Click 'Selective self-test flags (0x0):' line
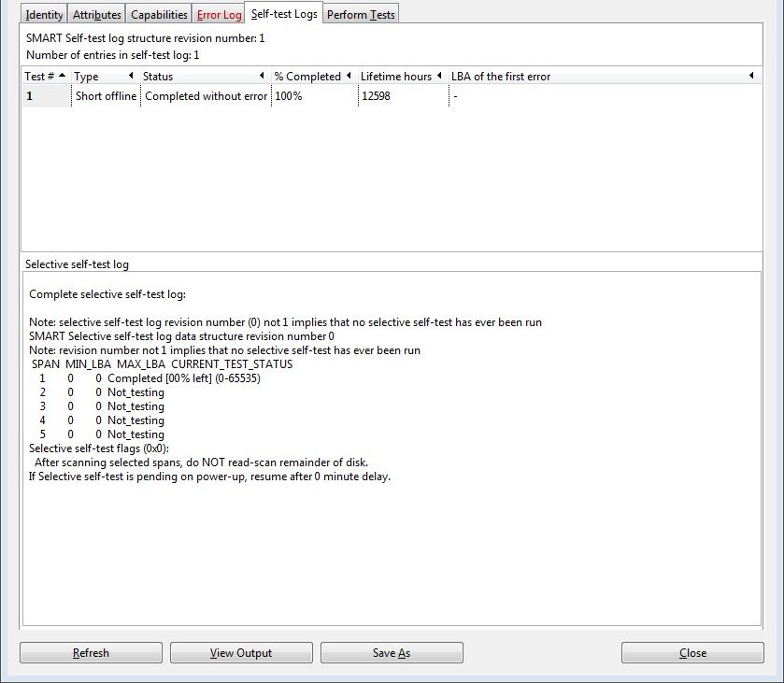Viewport: 784px width, 683px height. [x=99, y=448]
